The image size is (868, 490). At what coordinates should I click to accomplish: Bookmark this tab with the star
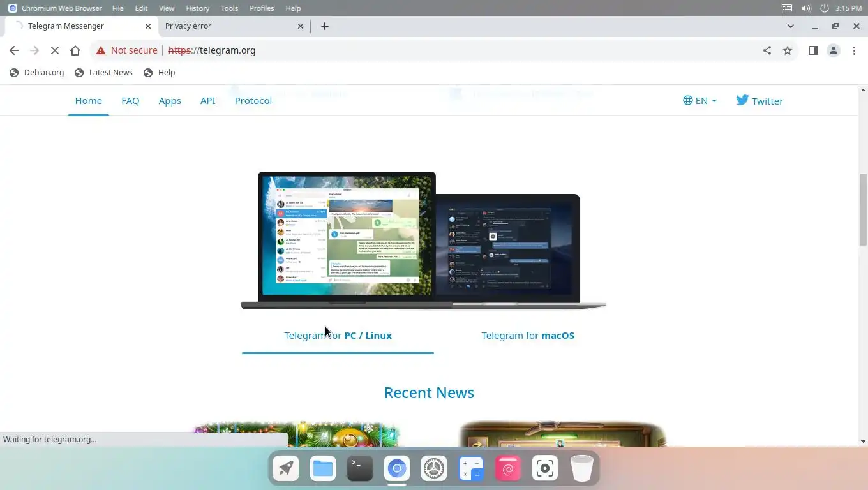point(788,50)
